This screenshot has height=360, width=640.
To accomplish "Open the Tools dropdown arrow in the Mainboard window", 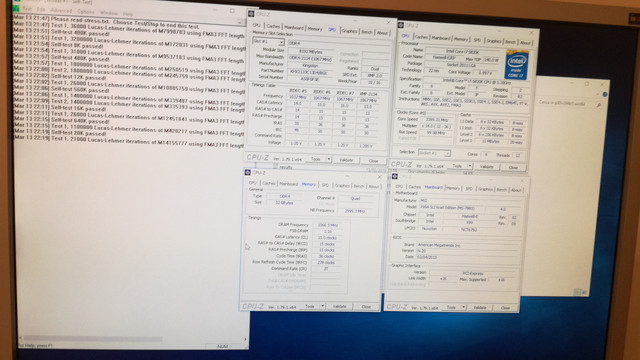I will 463,307.
